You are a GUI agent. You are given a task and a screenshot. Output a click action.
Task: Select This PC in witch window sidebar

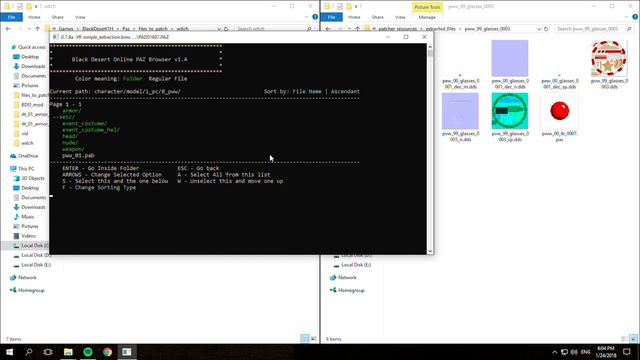tap(26, 169)
